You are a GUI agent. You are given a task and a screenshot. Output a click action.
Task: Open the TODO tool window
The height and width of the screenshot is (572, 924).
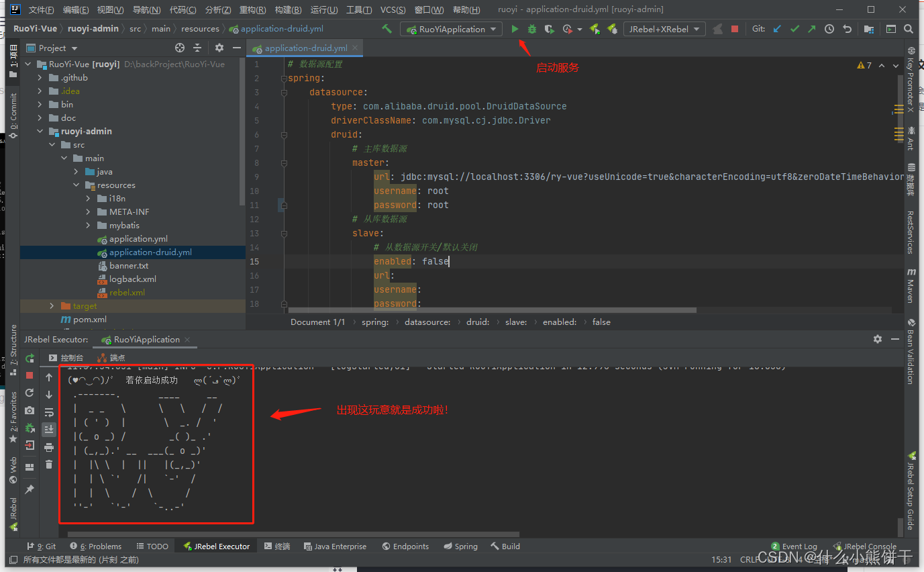(152, 546)
